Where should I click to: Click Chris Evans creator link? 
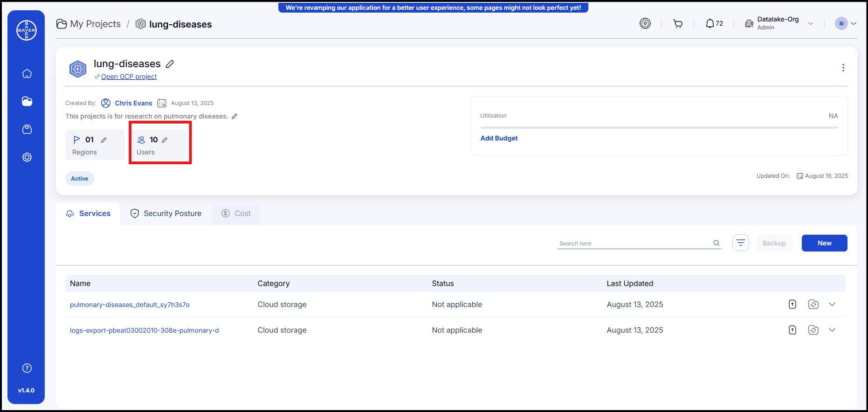click(x=133, y=103)
